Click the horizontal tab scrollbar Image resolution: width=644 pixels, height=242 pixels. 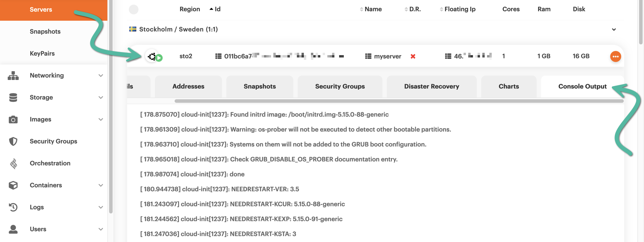(398, 101)
